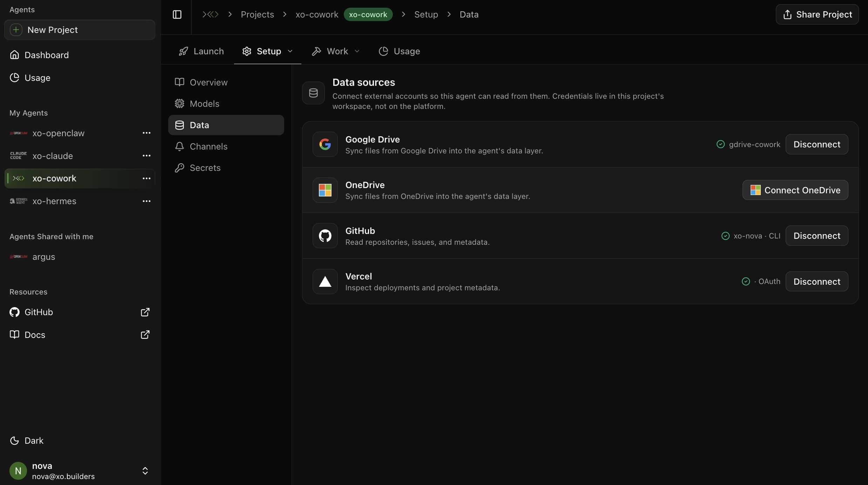Click the nova avatar circle
The height and width of the screenshot is (485, 868).
(x=18, y=471)
